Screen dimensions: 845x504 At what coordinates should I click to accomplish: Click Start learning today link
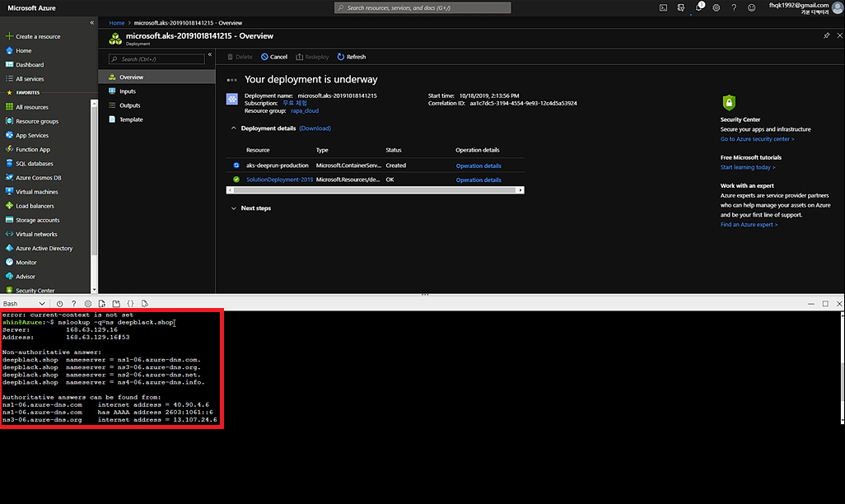(748, 167)
